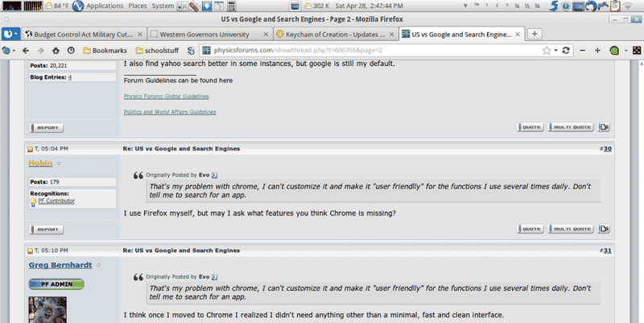Image resolution: width=644 pixels, height=323 pixels.
Task: Open the Bookmarks toolbar folder
Action: coord(105,51)
